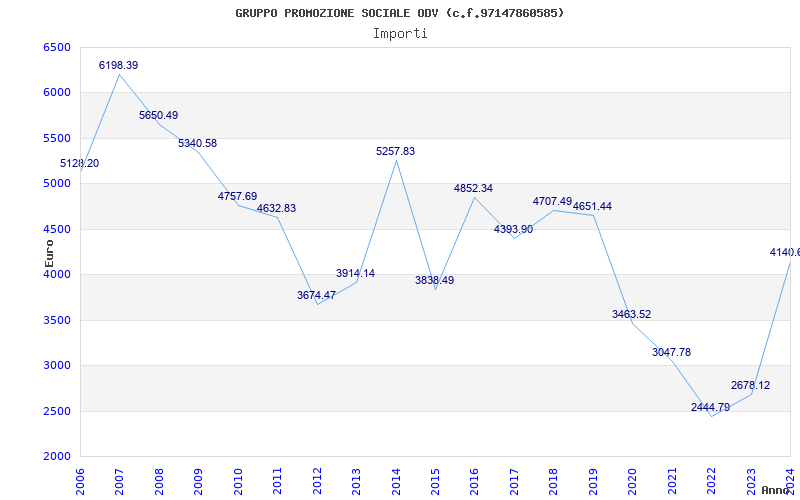Click the 2444.79 minimum label
800x500 pixels.
711,408
